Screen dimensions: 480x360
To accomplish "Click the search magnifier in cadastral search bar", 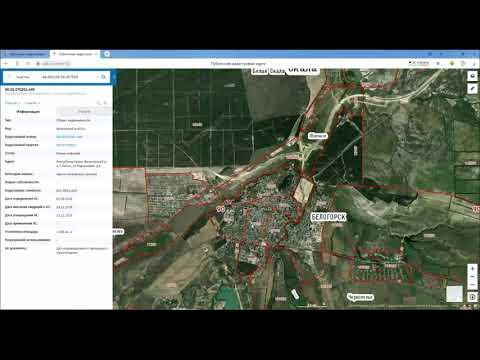I will coord(103,77).
